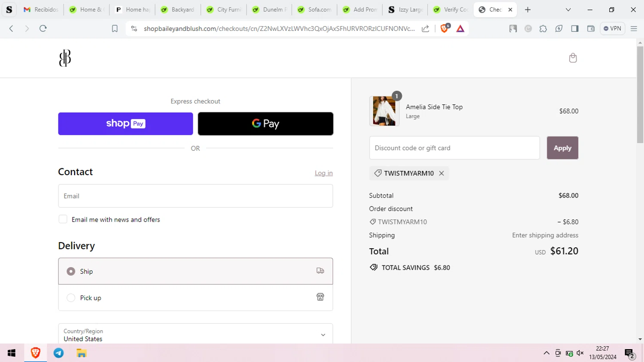This screenshot has height=362, width=644.
Task: Click the share page icon
Action: point(425,28)
